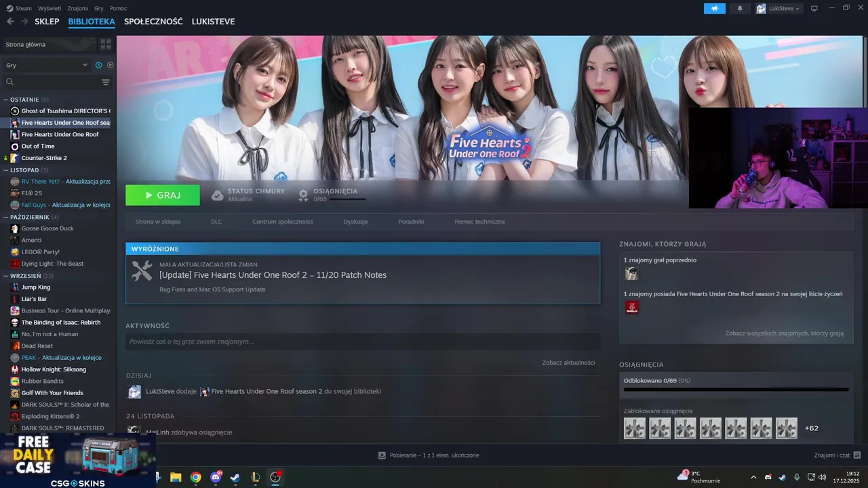Open the DLC link
The width and height of the screenshot is (868, 488).
pos(216,222)
